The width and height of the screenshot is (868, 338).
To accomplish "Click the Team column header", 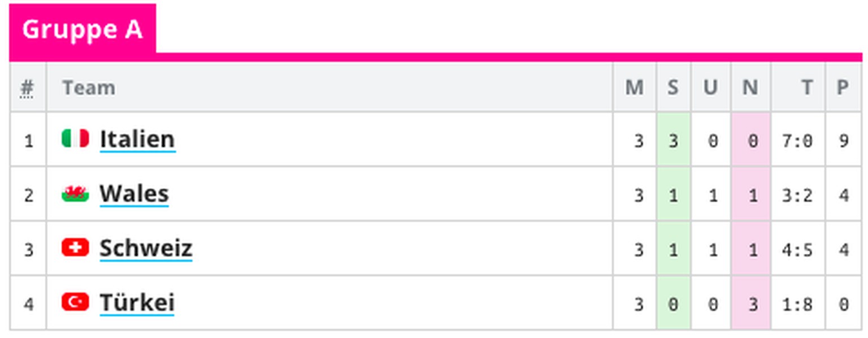I will coord(89,88).
